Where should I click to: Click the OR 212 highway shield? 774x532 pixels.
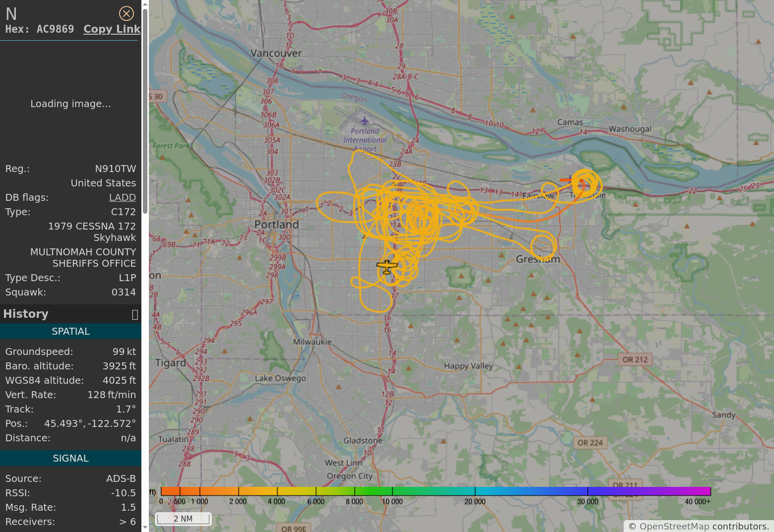click(635, 359)
